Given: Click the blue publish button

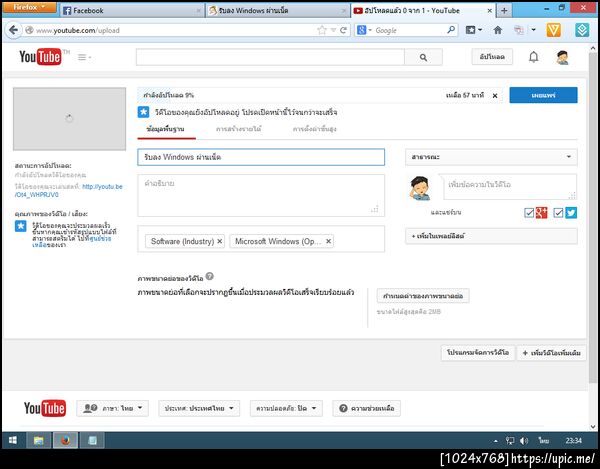Looking at the screenshot, I should (543, 95).
